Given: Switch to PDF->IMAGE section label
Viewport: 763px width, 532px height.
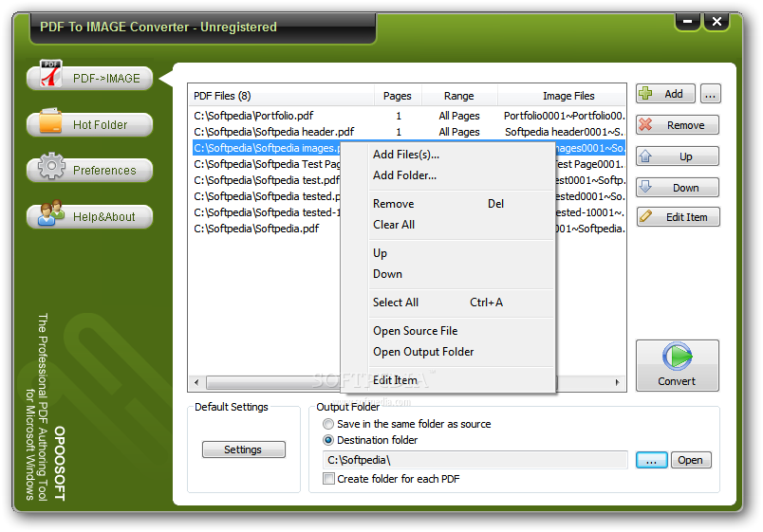Looking at the screenshot, I should point(106,79).
